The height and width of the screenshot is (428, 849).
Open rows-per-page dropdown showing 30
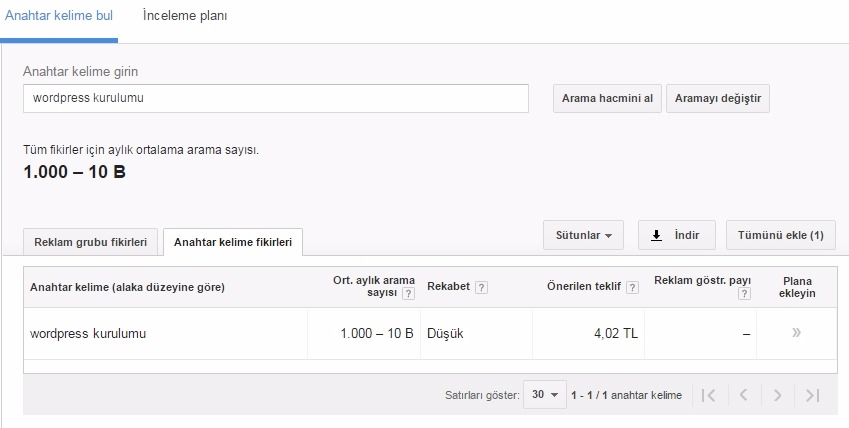[x=545, y=394]
